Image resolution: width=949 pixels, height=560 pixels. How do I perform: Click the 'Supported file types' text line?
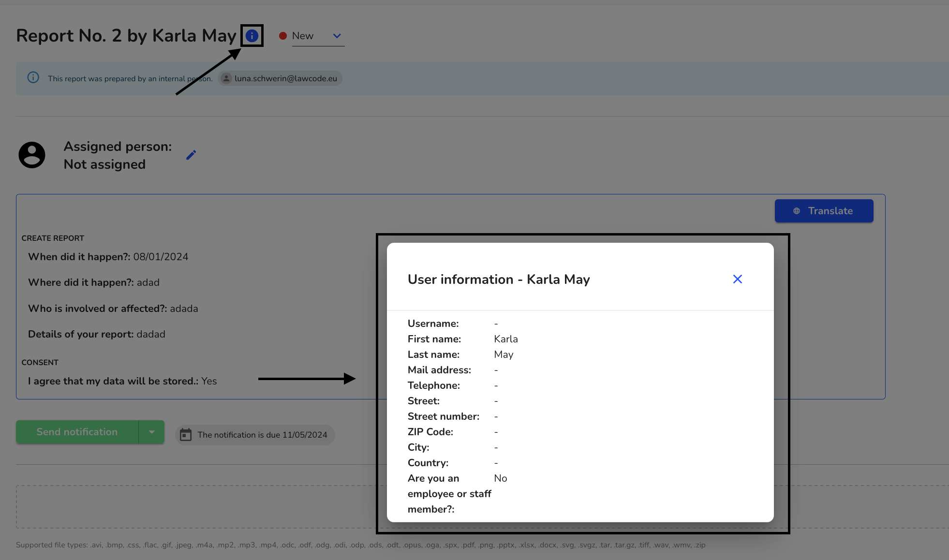click(x=361, y=545)
